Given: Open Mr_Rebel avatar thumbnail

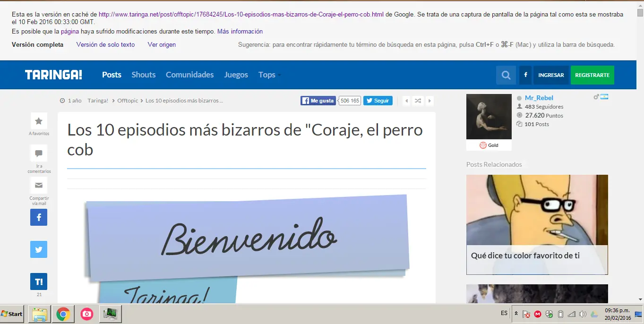Looking at the screenshot, I should pyautogui.click(x=489, y=117).
